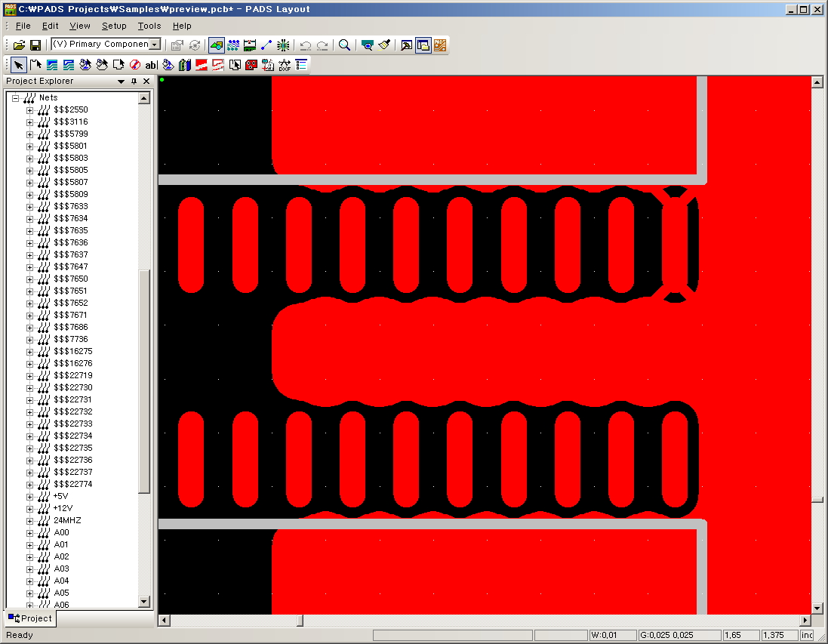The height and width of the screenshot is (644, 828).
Task: Switch to the Project tab
Action: [30, 618]
